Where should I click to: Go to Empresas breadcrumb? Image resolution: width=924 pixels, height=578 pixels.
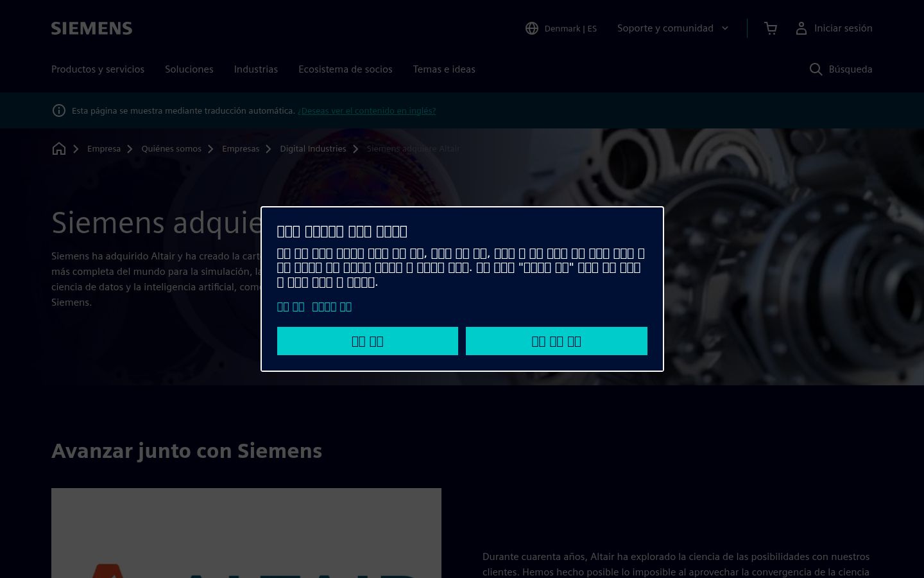tap(241, 149)
